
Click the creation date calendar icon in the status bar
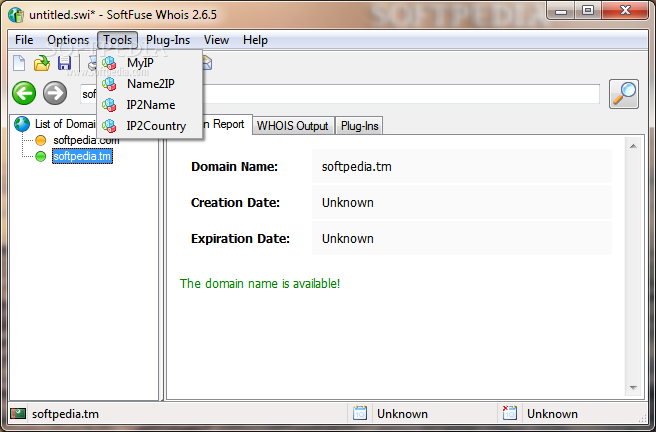pos(360,413)
